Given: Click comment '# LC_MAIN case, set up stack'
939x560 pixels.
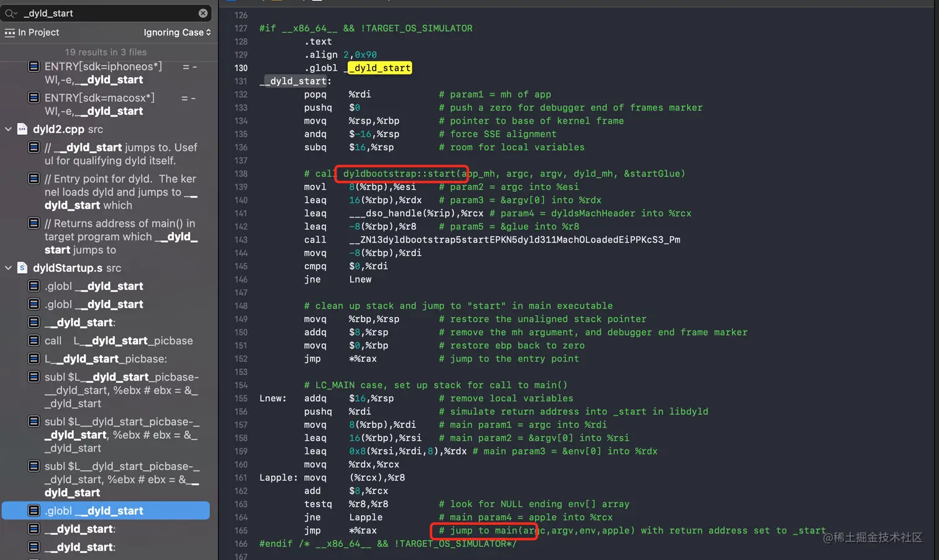Looking at the screenshot, I should [435, 385].
